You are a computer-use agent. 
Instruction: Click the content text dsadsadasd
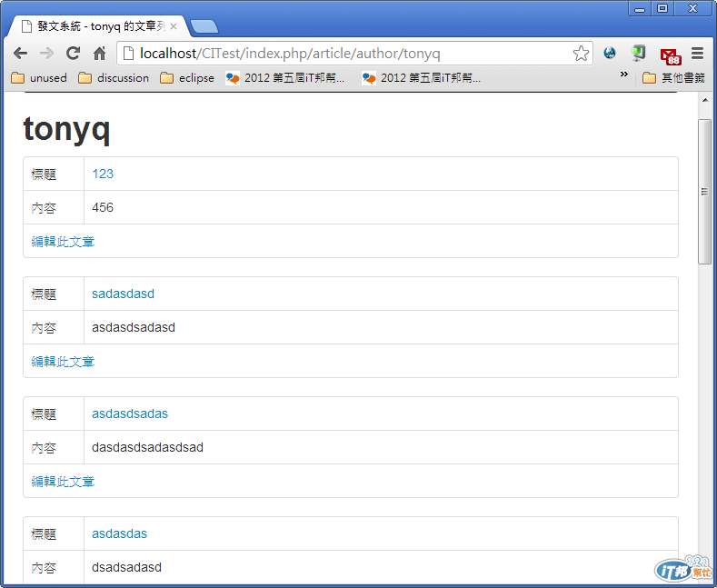click(x=126, y=567)
